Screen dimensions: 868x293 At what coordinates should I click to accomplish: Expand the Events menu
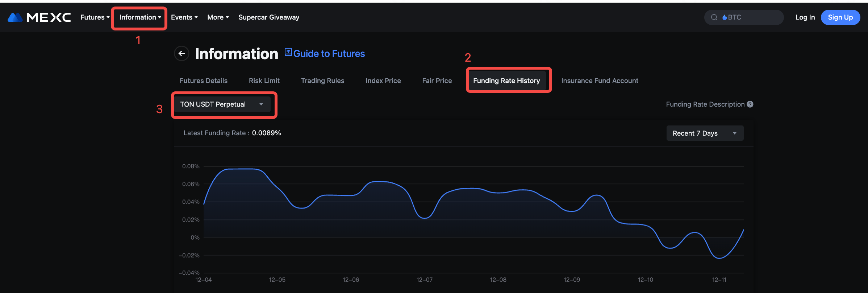click(x=184, y=17)
